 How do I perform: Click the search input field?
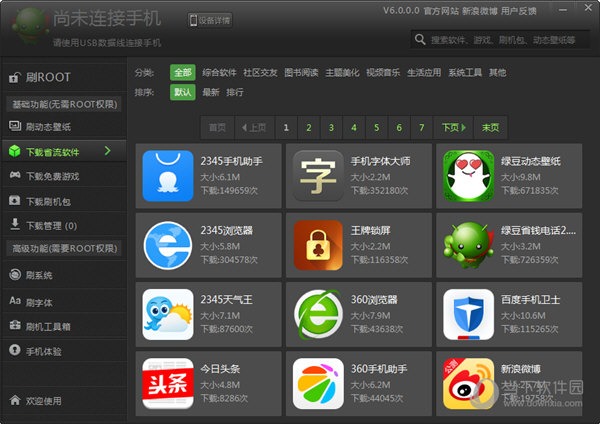point(500,39)
